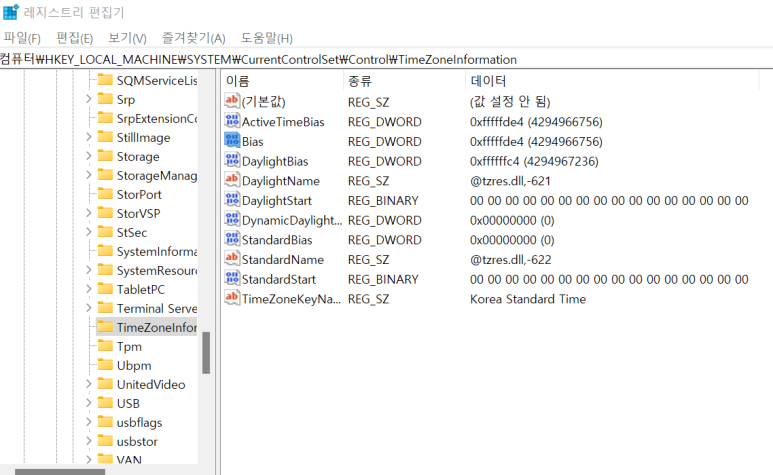Expand the Terminal Server tree node

(89, 308)
